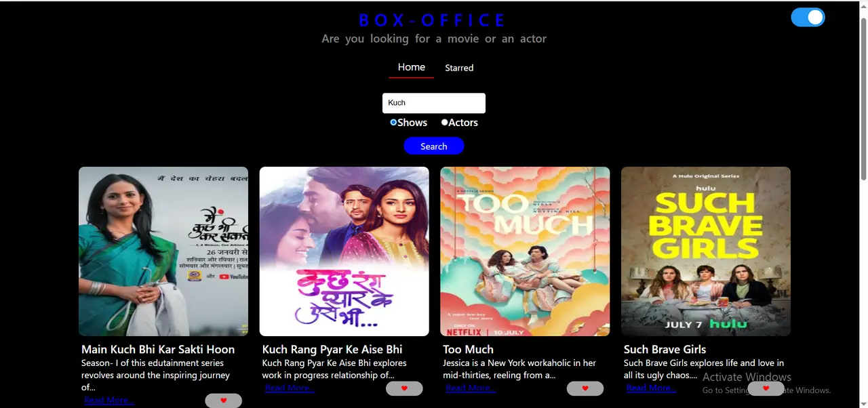Toggle the theme switch in the header

[x=808, y=18]
